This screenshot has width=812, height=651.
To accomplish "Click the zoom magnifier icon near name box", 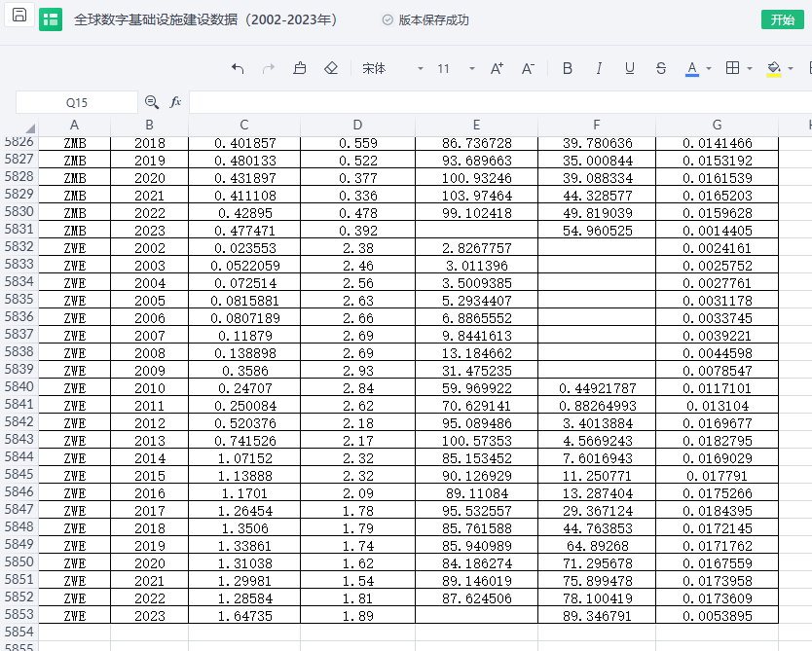I will pos(152,102).
